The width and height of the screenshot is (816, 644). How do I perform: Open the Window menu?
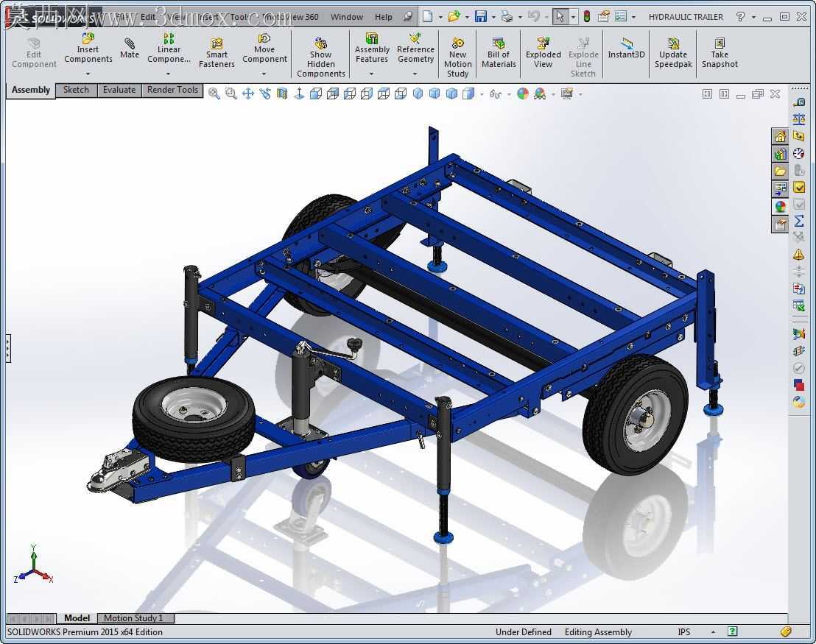point(347,17)
